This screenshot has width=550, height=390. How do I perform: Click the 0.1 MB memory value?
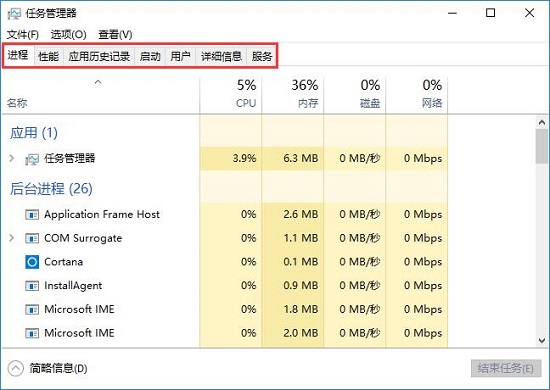[301, 262]
